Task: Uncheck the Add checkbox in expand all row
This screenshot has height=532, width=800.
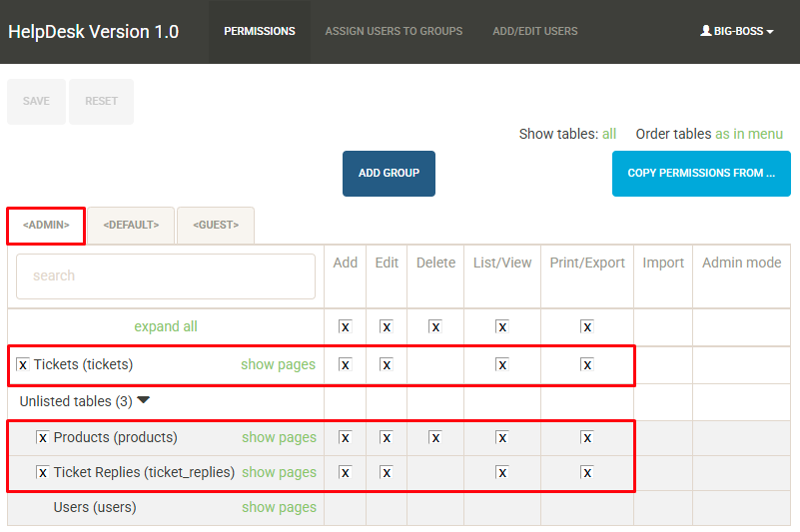Action: tap(346, 327)
